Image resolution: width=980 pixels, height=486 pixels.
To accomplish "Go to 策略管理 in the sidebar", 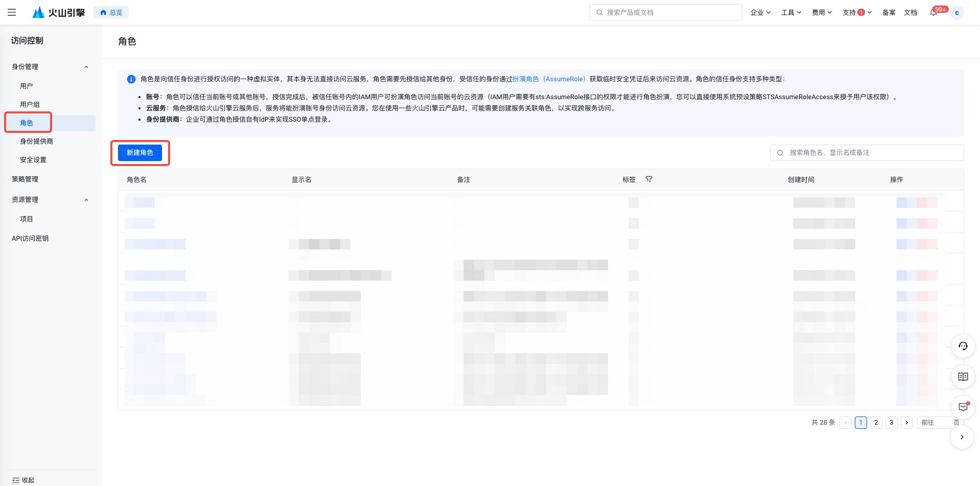I will 25,179.
